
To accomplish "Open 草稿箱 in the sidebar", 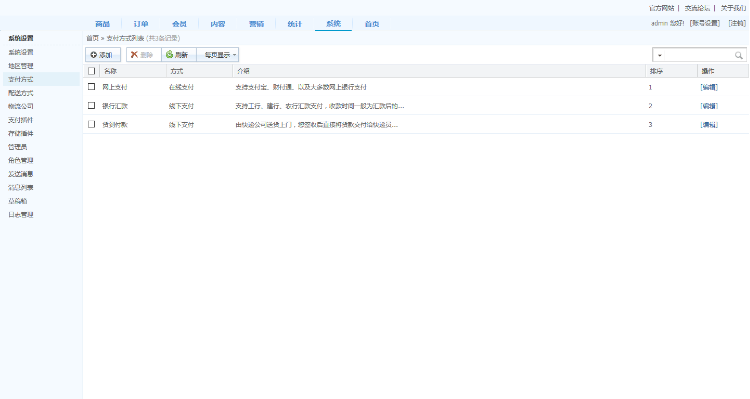I will point(18,201).
